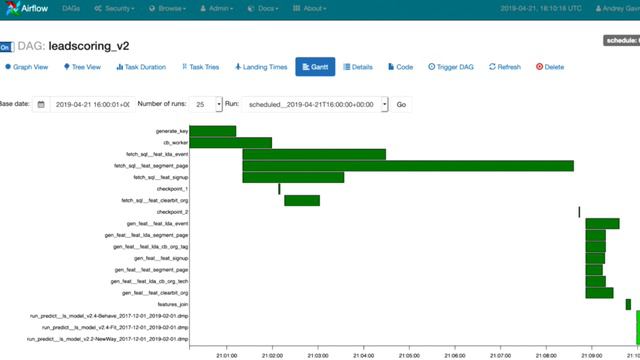640x360 pixels.
Task: Expand the About dropdown menu
Action: pyautogui.click(x=309, y=8)
